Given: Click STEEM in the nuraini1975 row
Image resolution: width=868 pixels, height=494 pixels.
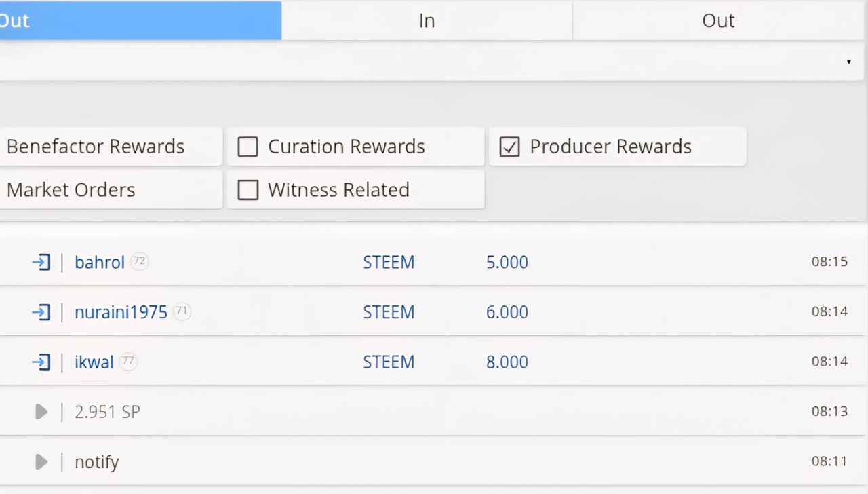Looking at the screenshot, I should (389, 312).
